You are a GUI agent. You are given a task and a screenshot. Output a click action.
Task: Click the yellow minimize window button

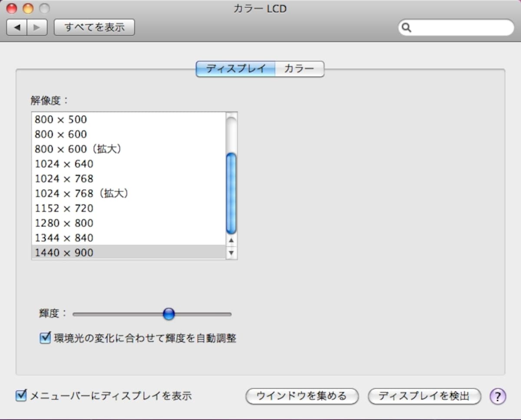pos(28,8)
